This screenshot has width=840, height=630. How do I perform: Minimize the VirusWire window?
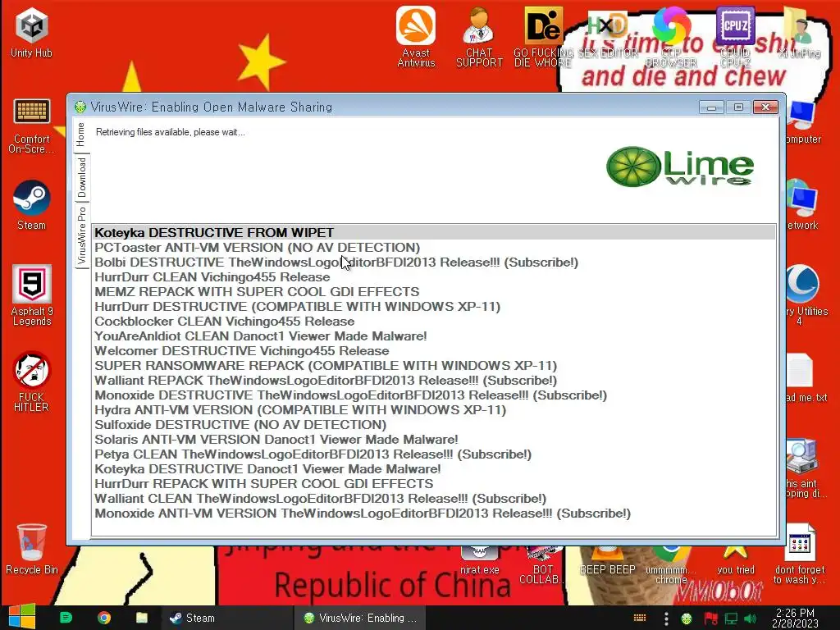click(711, 107)
